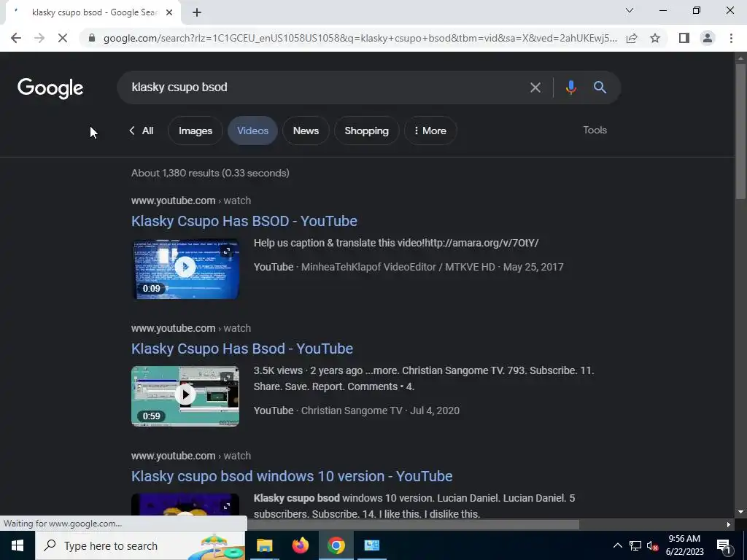Open search Tools options
The height and width of the screenshot is (560, 747).
pyautogui.click(x=595, y=130)
